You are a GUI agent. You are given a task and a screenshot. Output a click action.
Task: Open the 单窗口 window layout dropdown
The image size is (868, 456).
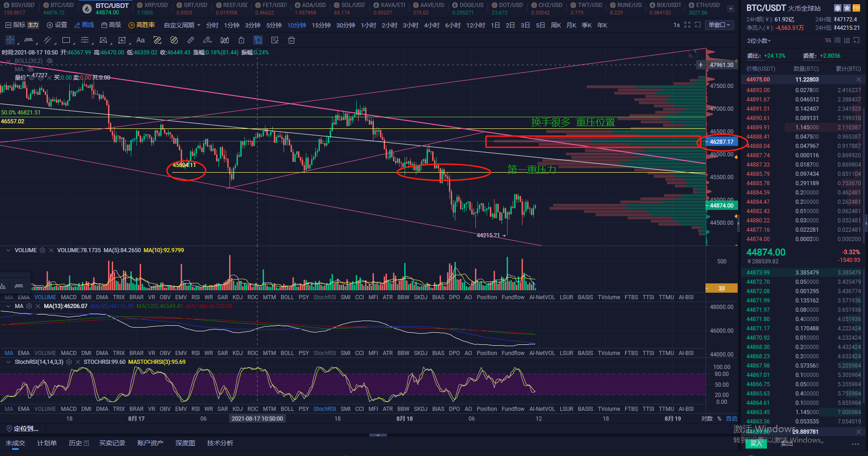tap(719, 25)
